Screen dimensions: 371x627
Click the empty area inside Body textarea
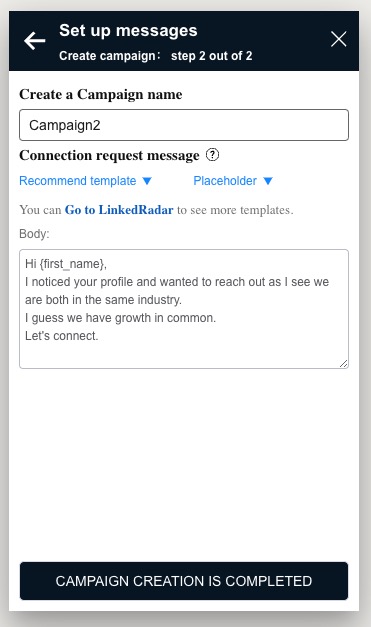(184, 354)
